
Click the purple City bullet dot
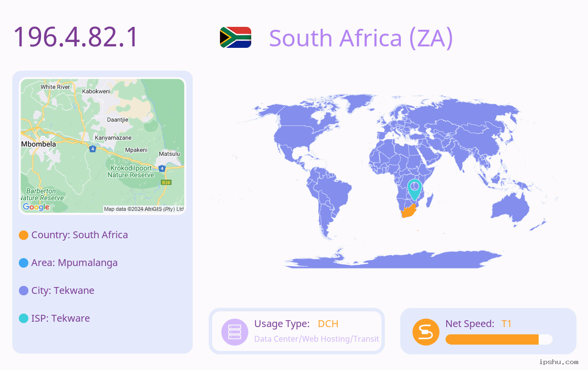pos(23,291)
